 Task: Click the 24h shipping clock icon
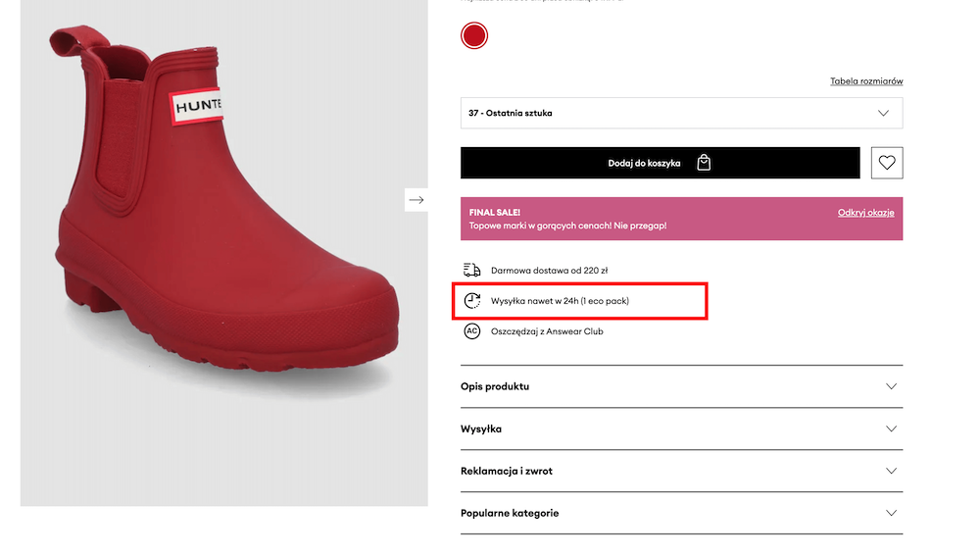point(472,300)
